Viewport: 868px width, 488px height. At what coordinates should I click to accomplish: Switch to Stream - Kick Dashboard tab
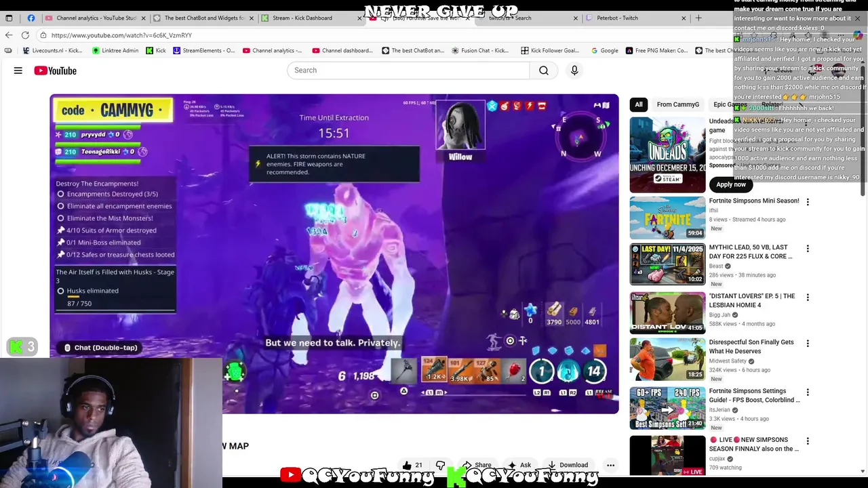pyautogui.click(x=312, y=18)
